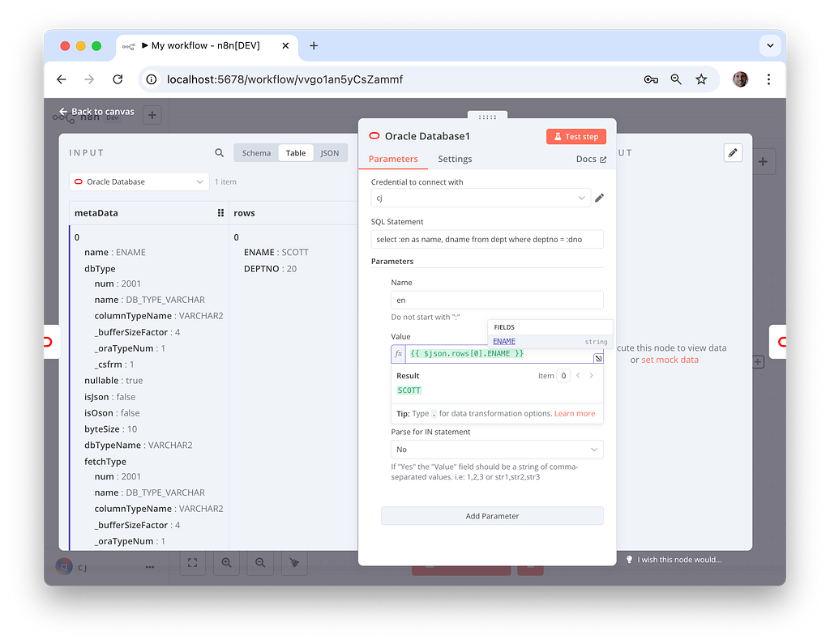This screenshot has height=644, width=830.
Task: Click the Add Parameter button
Action: [492, 516]
